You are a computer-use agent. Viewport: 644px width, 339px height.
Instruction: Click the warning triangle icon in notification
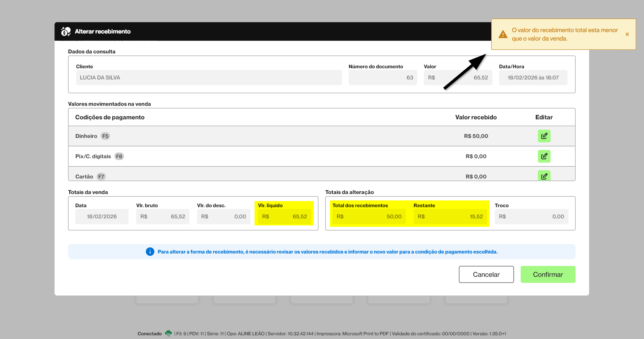pos(503,34)
